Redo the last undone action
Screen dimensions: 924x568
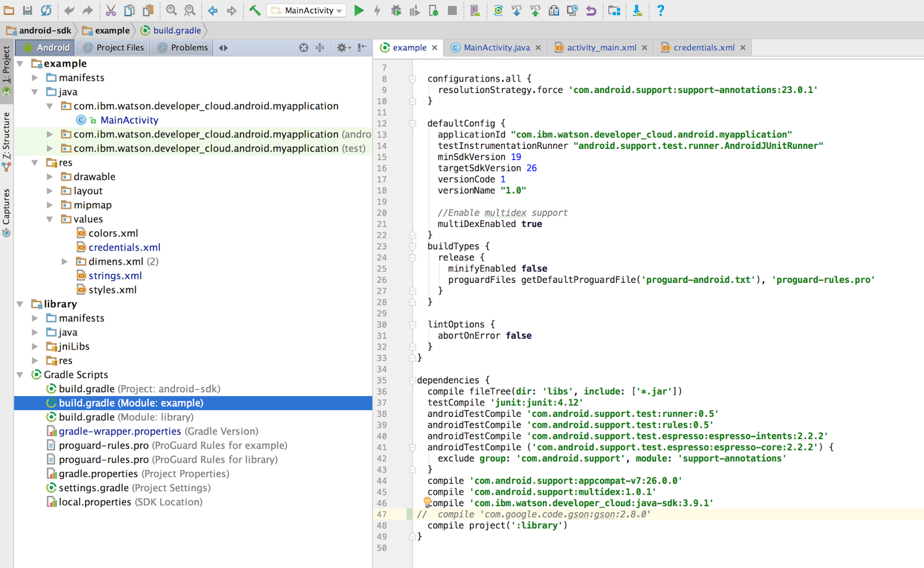[88, 10]
